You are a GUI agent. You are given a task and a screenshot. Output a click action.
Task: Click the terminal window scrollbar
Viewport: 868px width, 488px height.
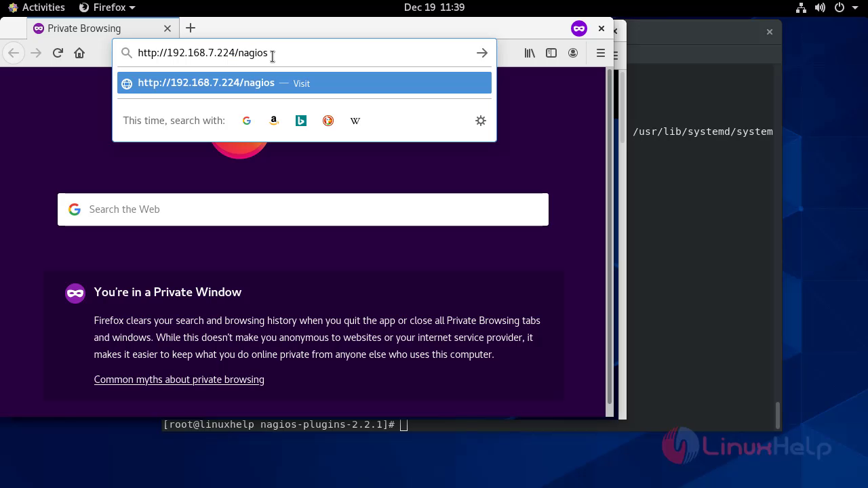pos(777,415)
